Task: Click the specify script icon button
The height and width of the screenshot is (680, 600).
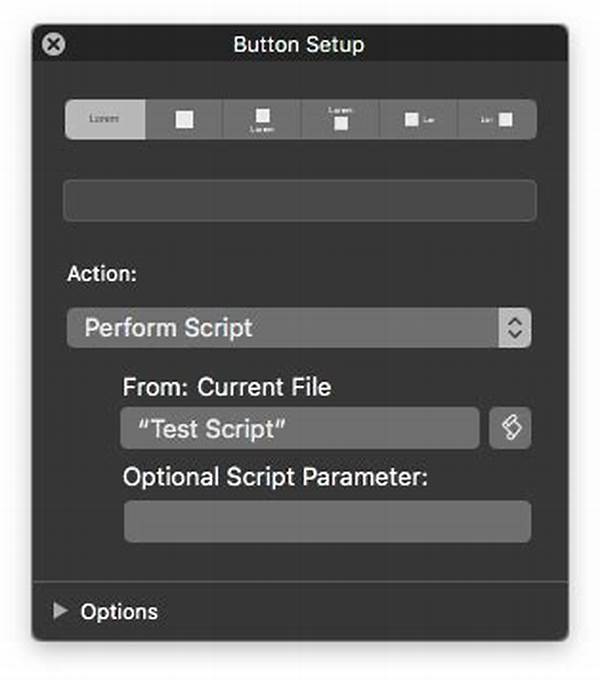Action: pyautogui.click(x=510, y=428)
